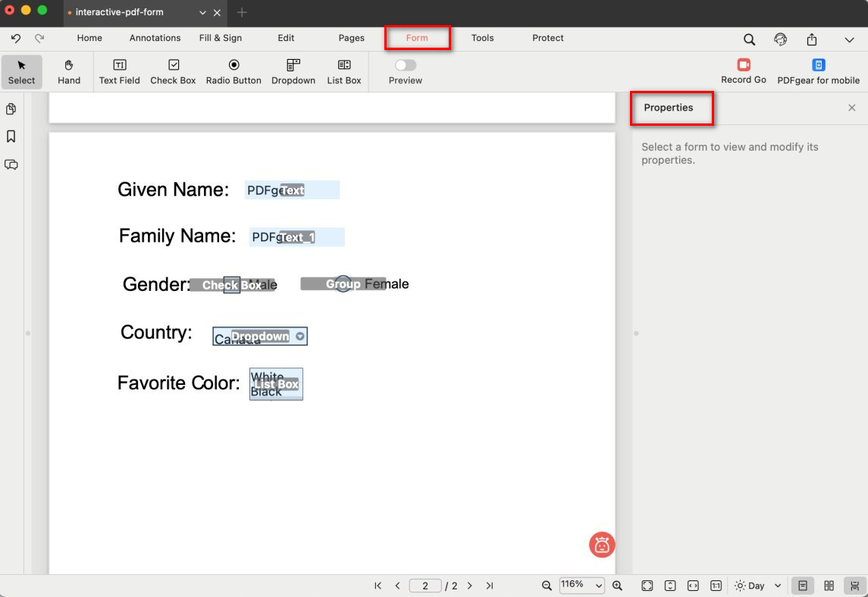The height and width of the screenshot is (597, 868).
Task: Click the search magnifier icon
Action: tap(749, 39)
